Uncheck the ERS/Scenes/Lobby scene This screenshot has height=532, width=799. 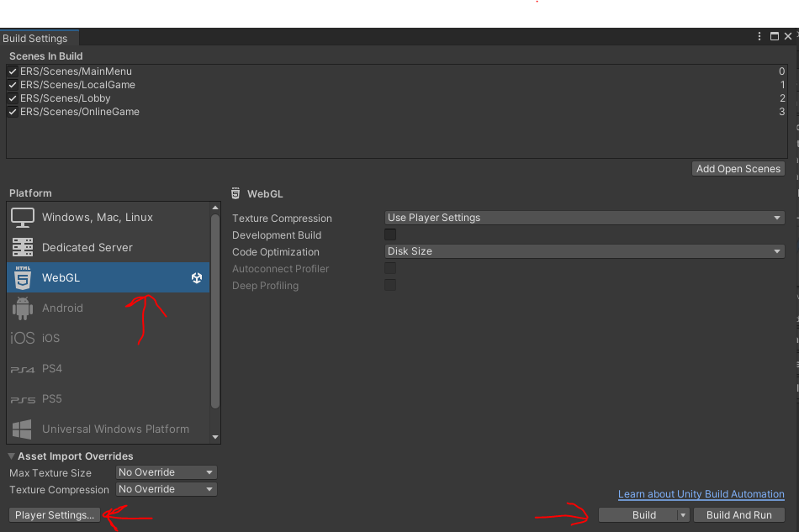click(13, 98)
